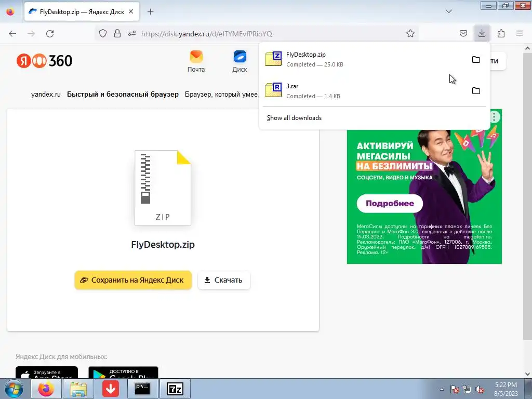Show hidden tray icons arrow
The image size is (532, 399).
tap(442, 390)
